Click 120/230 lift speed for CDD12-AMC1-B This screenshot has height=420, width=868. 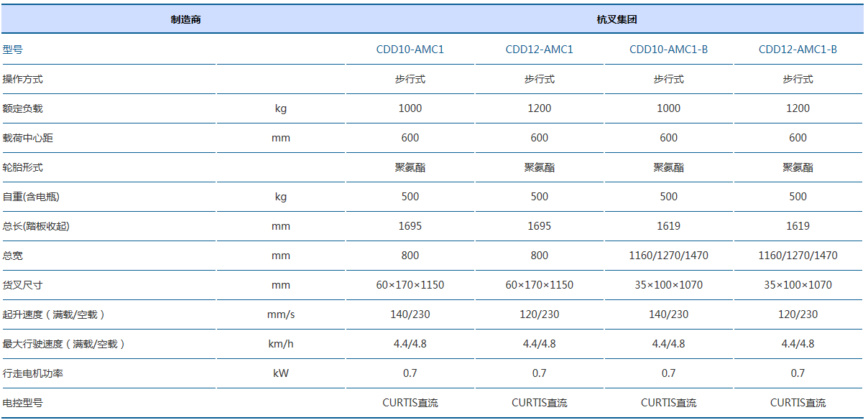pos(798,314)
